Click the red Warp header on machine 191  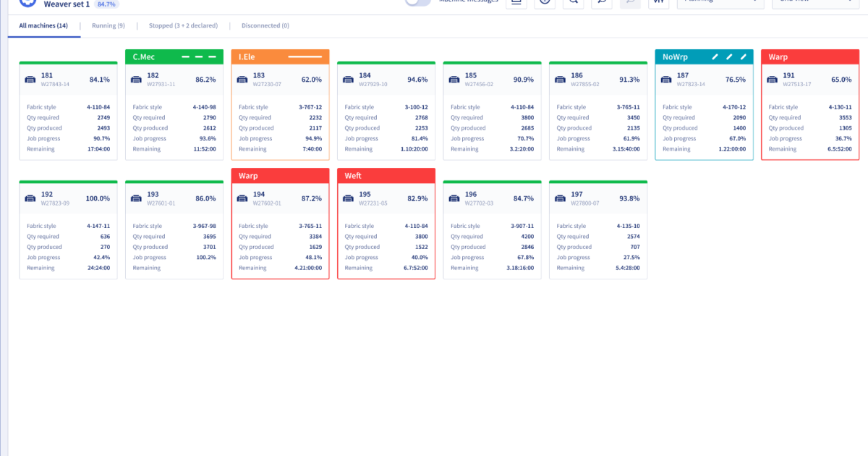[809, 56]
